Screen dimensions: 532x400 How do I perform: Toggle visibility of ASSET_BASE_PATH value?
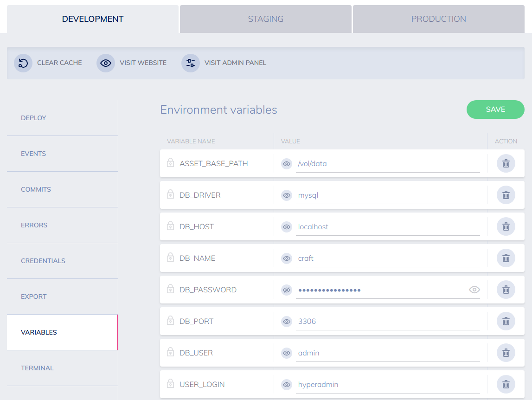[x=287, y=164]
